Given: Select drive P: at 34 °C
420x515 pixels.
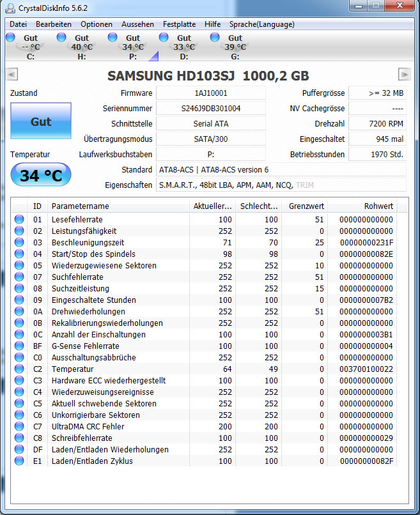Looking at the screenshot, I should click(133, 47).
